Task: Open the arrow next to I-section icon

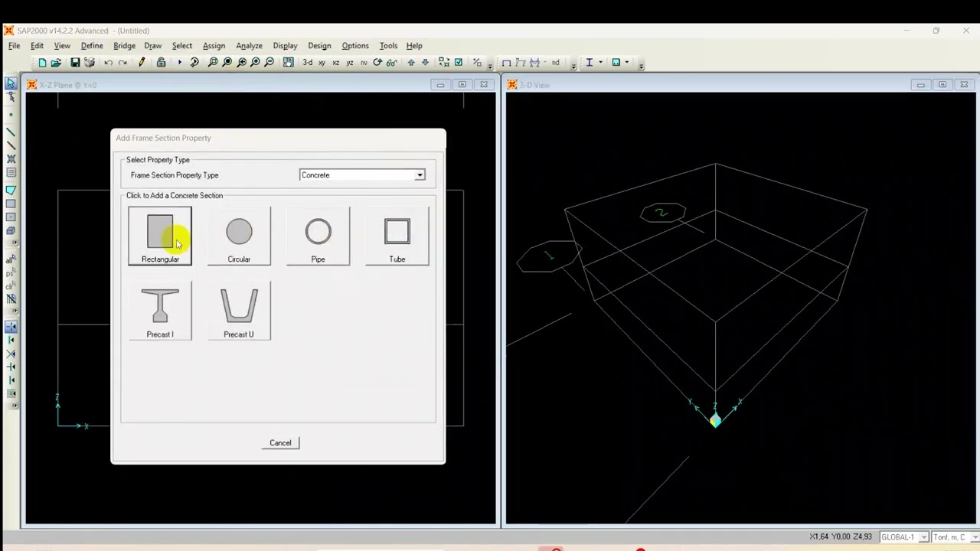Action: coord(600,62)
